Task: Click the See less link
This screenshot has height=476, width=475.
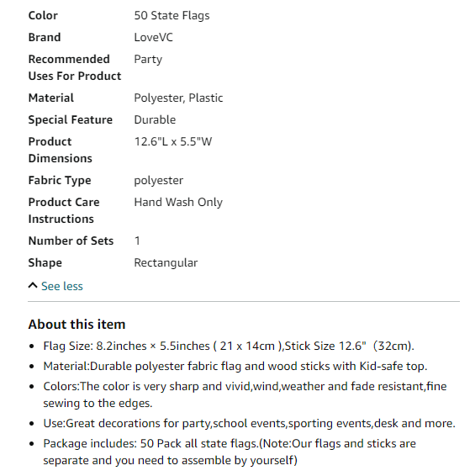Action: point(62,286)
